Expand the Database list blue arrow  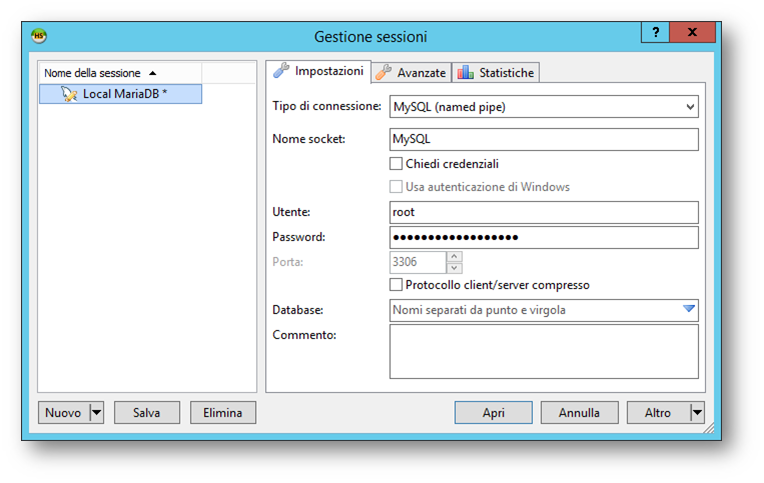(688, 310)
